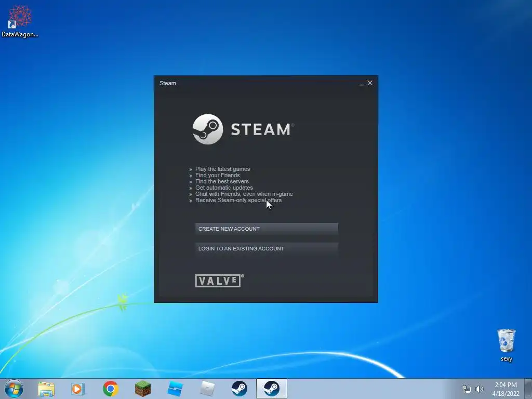This screenshot has height=399, width=532.
Task: Open the network tray icon
Action: [x=467, y=389]
